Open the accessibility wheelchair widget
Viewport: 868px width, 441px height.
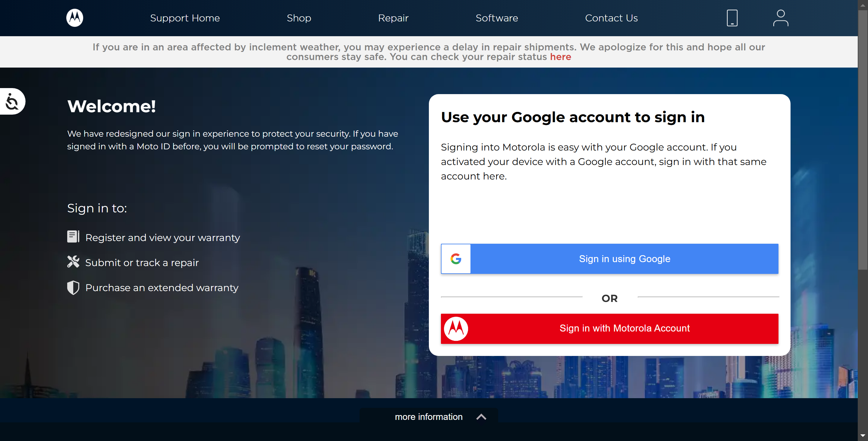tap(12, 101)
